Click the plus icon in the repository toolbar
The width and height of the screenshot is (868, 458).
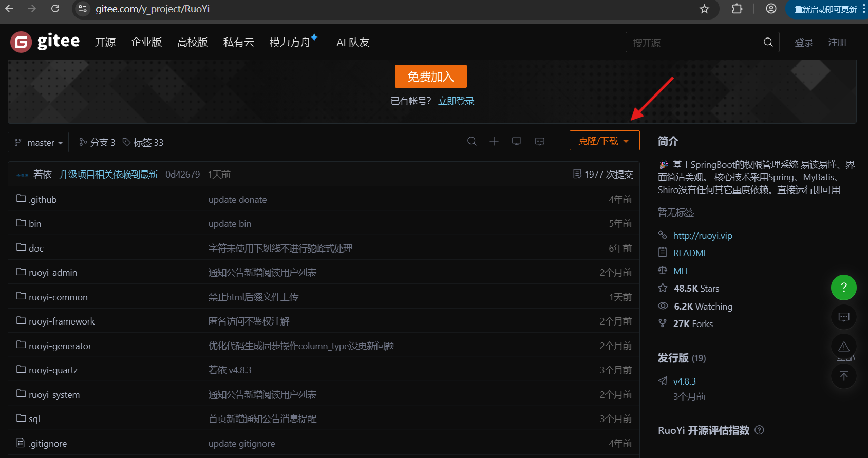(494, 141)
